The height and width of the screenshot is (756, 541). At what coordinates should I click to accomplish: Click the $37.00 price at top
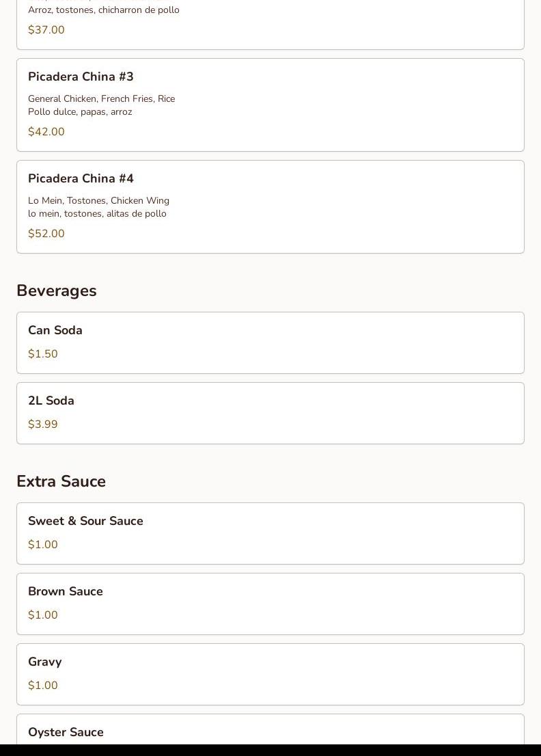click(46, 30)
